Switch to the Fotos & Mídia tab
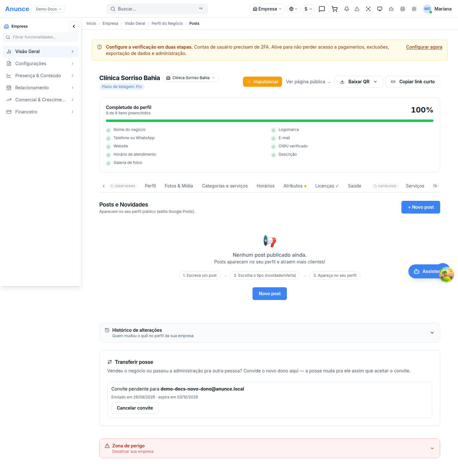The image size is (458, 476). coord(179,186)
